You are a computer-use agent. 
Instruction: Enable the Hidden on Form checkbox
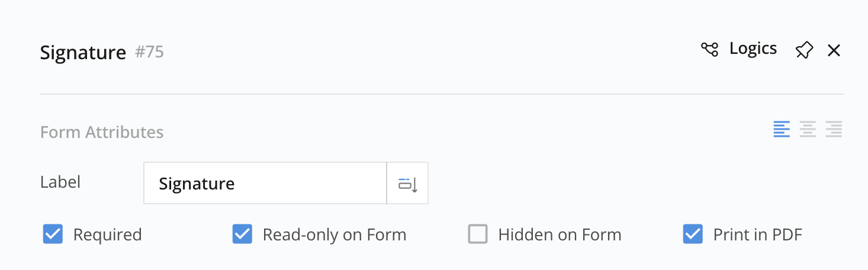point(478,234)
